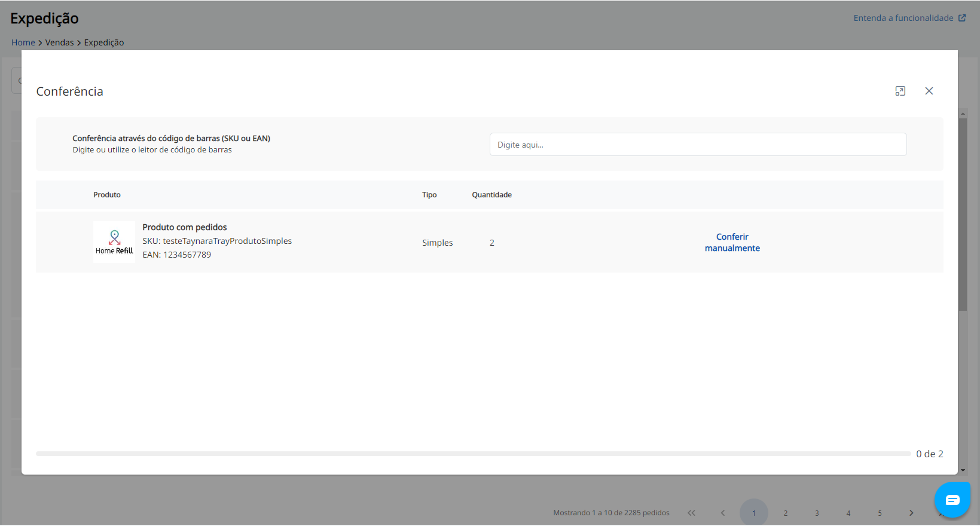980x526 pixels.
Task: Click 'Mostrando 1 a 10 de 2285 pedidos' text
Action: (611, 513)
